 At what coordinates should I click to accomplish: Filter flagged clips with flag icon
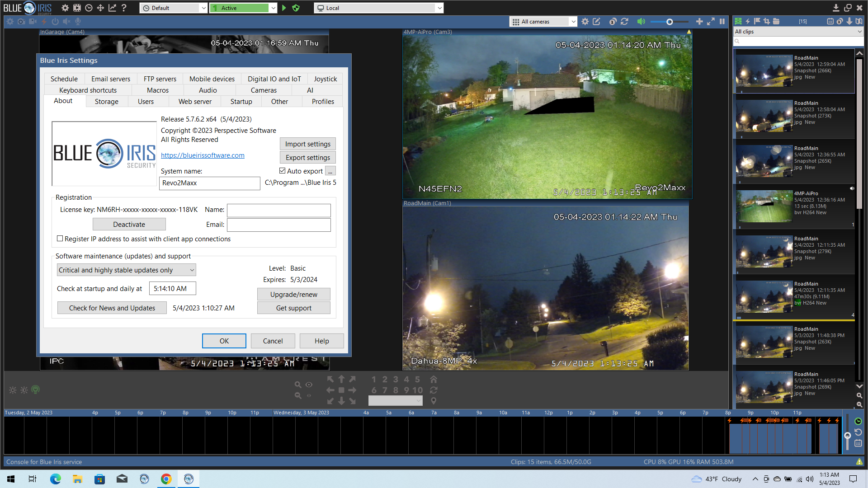tap(757, 21)
